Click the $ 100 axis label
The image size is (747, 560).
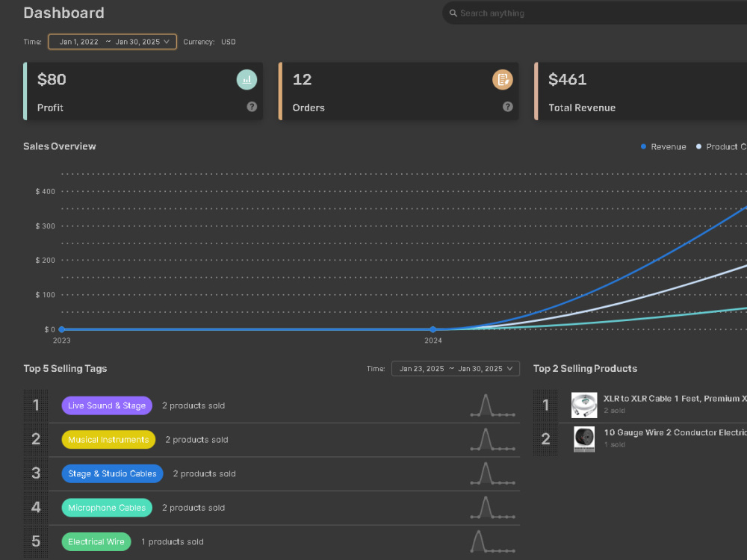(x=46, y=295)
